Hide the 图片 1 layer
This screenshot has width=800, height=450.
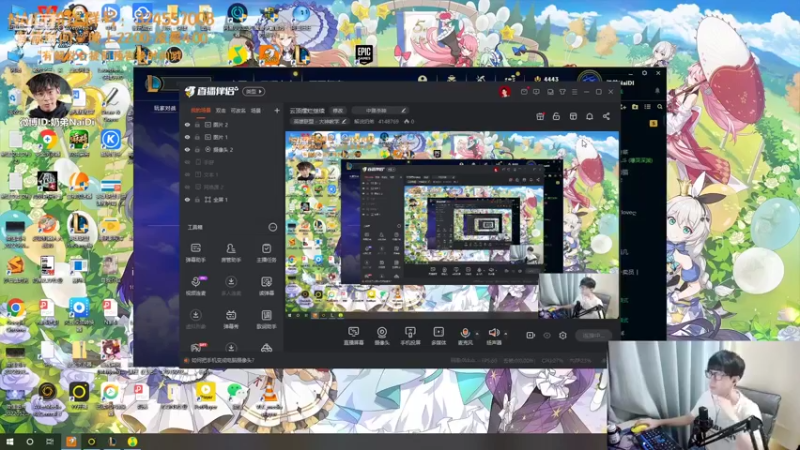coord(187,137)
